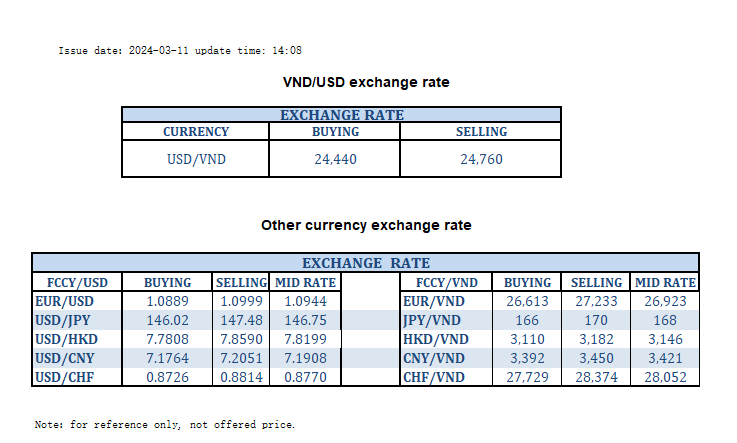Screen dimensions: 737x443
Task: Click the VND/USD exchange rate heading
Action: [367, 82]
